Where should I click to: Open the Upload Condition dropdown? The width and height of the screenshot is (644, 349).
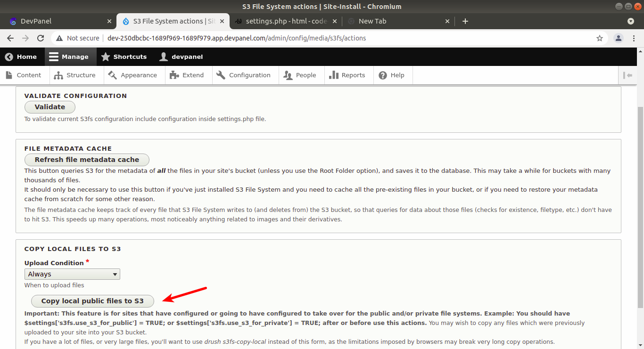point(72,274)
